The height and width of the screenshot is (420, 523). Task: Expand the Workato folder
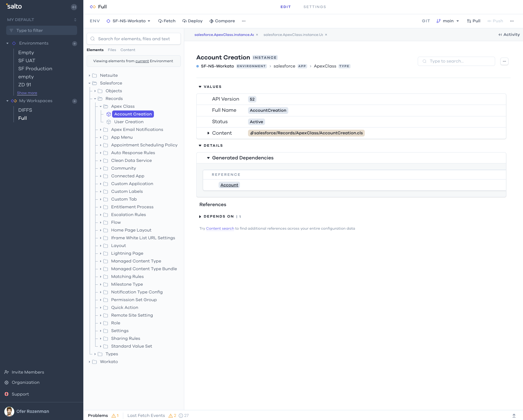click(x=89, y=362)
